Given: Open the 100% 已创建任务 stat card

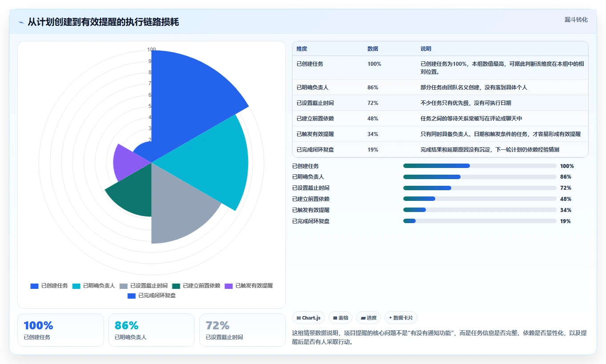Looking at the screenshot, I should coord(60,330).
